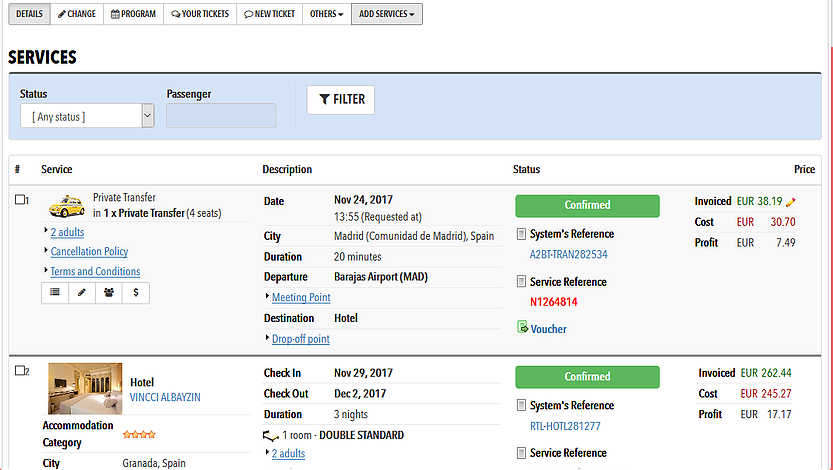Click the Nov 24, 2017 date value
The image size is (833, 470).
click(x=363, y=200)
